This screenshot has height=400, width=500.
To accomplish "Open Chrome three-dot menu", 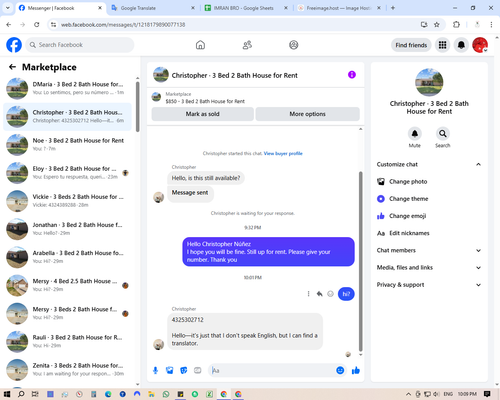I will tap(491, 24).
